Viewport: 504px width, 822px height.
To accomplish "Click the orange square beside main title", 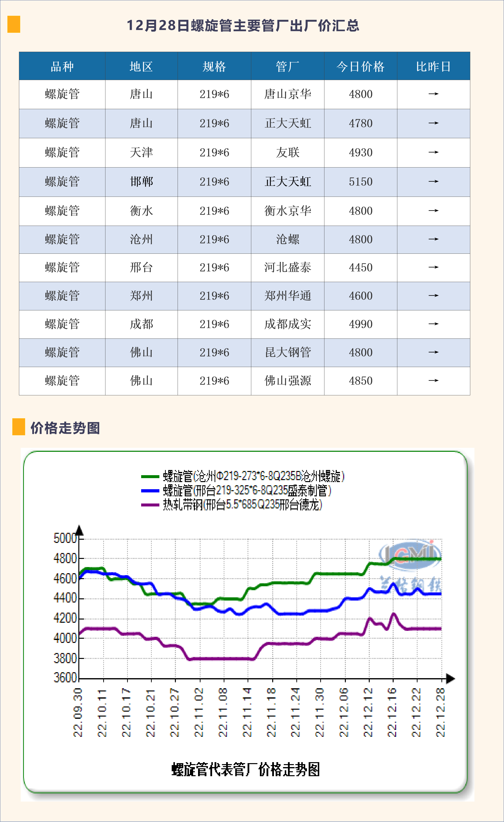I will (14, 24).
